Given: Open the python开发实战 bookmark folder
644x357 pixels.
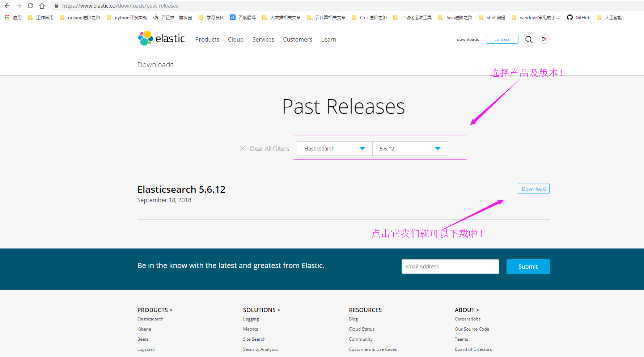Looking at the screenshot, I should pyautogui.click(x=127, y=17).
